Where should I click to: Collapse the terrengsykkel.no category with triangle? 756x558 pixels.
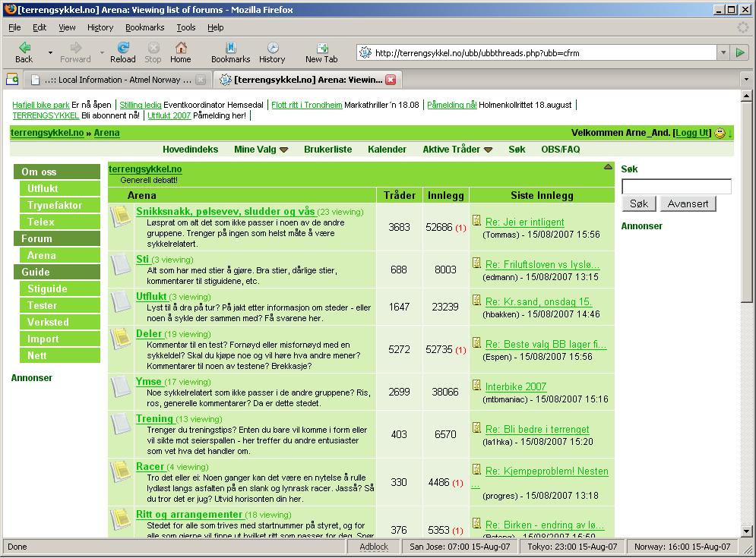pyautogui.click(x=608, y=167)
